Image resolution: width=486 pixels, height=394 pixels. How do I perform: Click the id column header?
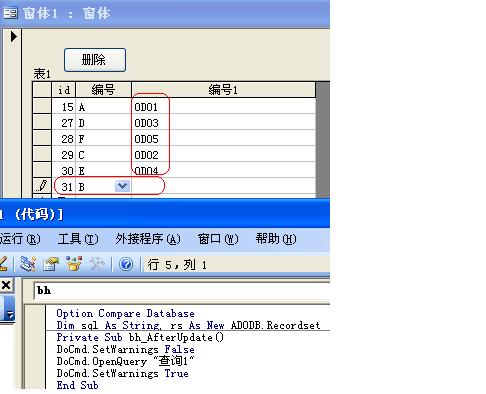64,90
